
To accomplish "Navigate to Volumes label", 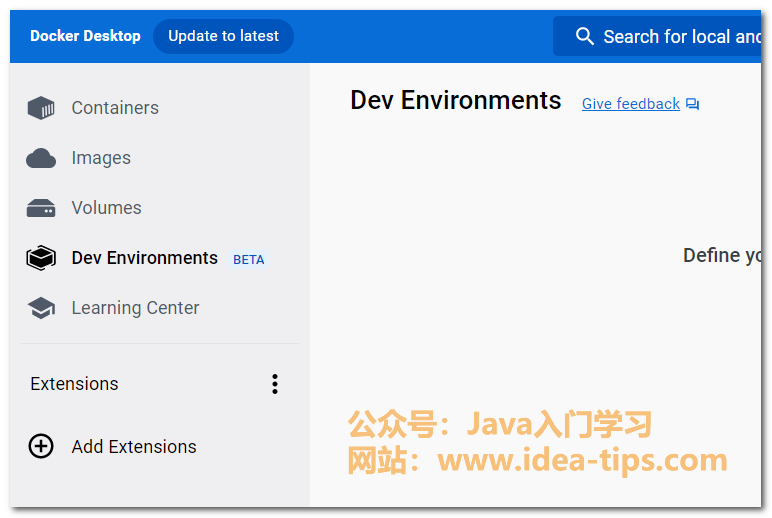I will [x=106, y=208].
